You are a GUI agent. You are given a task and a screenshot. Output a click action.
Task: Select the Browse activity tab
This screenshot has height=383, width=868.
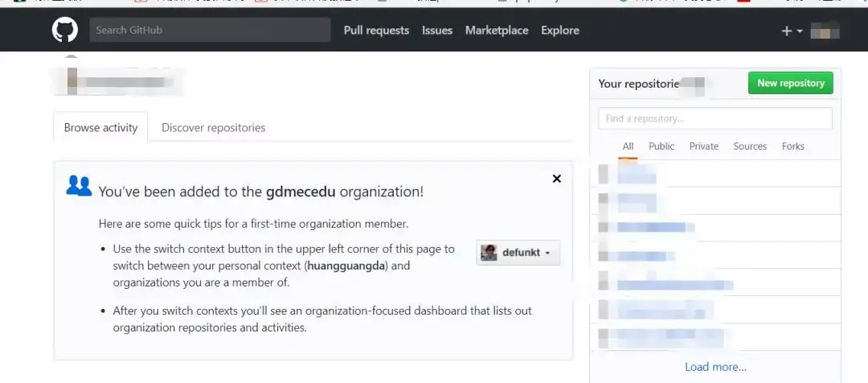point(100,127)
